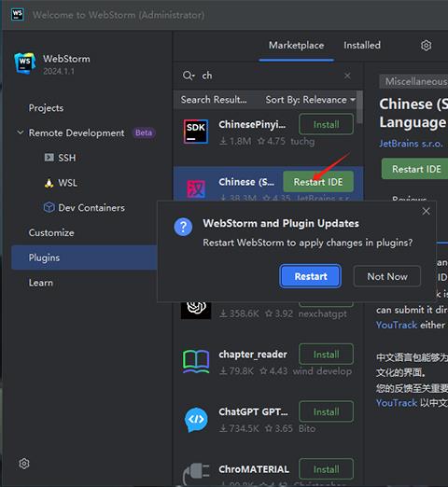Click Restart IDE in Chinese plugin row
This screenshot has width=448, height=487.
point(318,182)
